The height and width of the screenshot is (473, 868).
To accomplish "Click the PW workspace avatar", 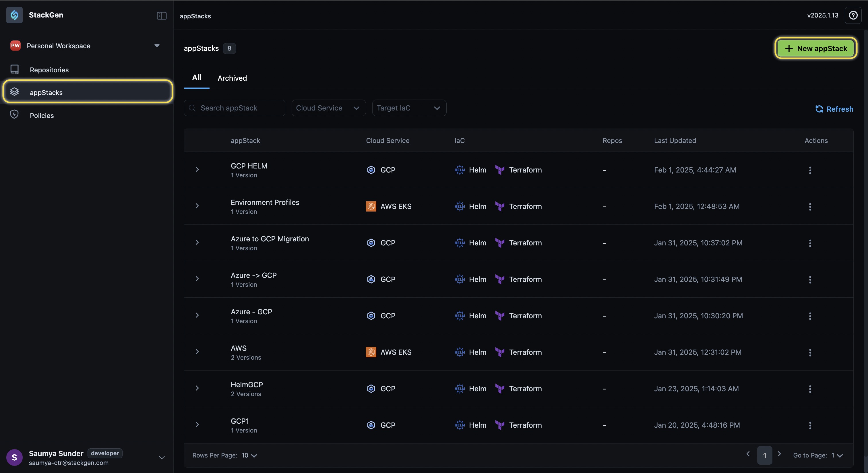I will click(15, 45).
